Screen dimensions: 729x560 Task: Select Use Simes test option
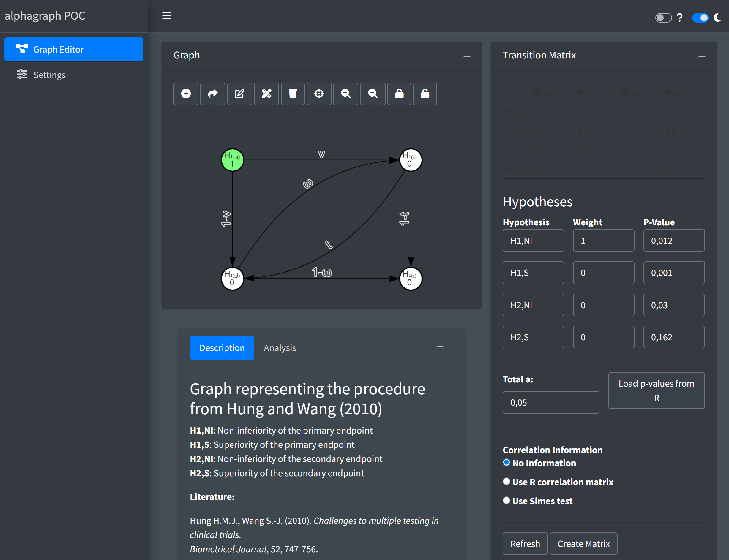(x=506, y=500)
